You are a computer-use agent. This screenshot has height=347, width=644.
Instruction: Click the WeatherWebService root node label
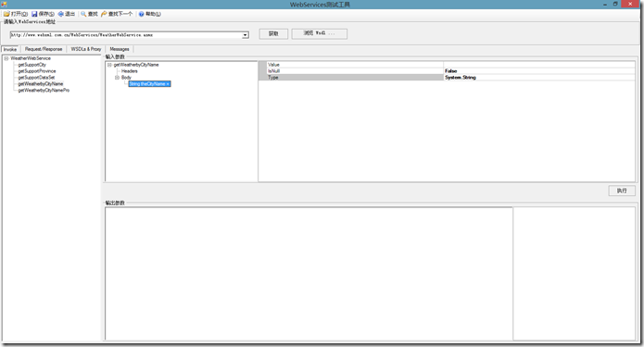[x=31, y=58]
